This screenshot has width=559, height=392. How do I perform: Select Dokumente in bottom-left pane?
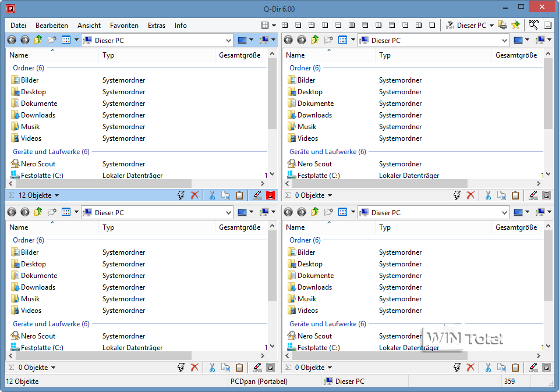pyautogui.click(x=39, y=276)
